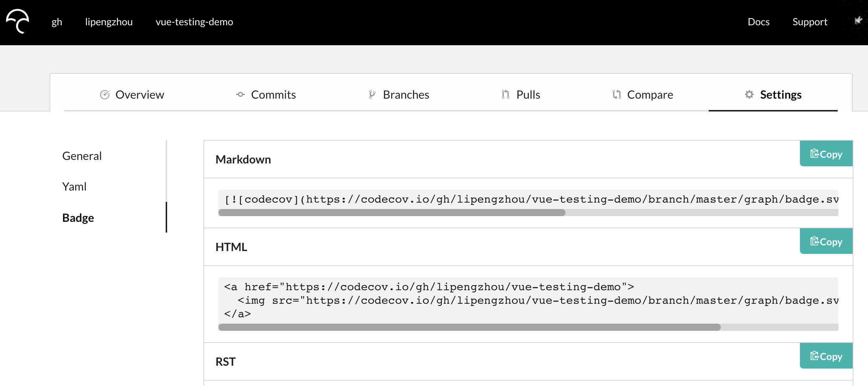Select the Settings tab

pyautogui.click(x=773, y=94)
